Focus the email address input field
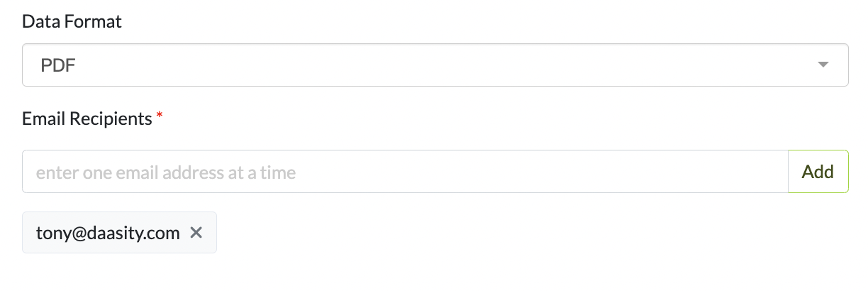Viewport: 868px width, 291px height. (x=404, y=172)
